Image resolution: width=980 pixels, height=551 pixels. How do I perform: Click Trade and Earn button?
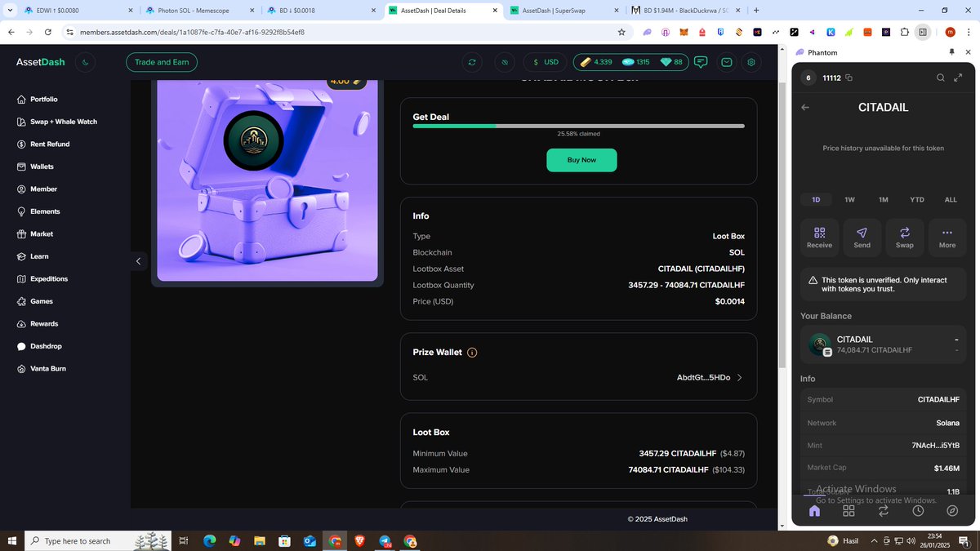162,62
